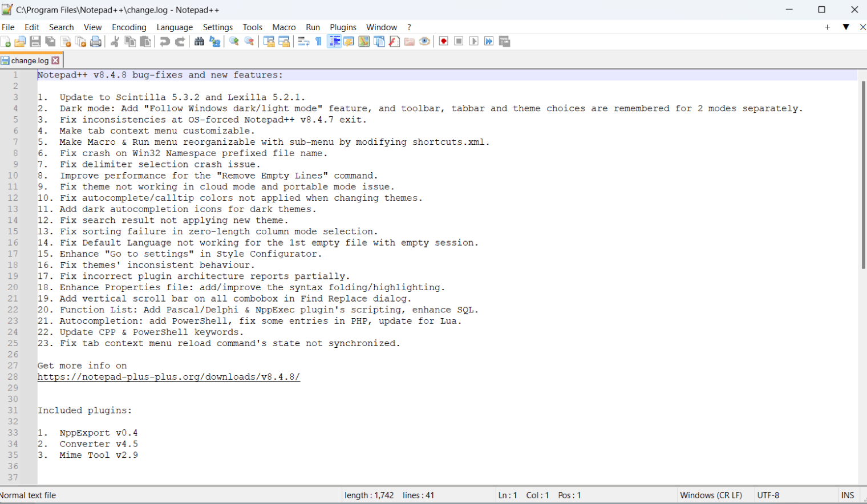Open the Encoding menu
The height and width of the screenshot is (504, 867).
(129, 27)
